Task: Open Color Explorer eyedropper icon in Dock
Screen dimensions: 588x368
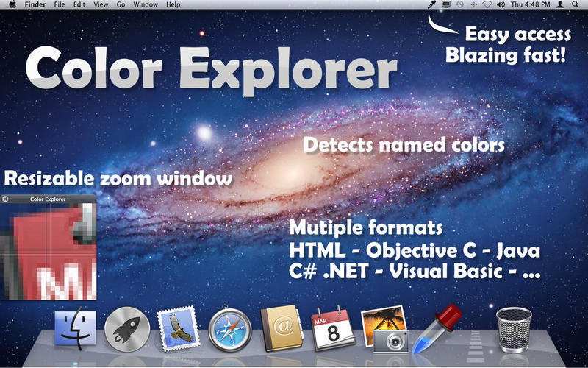Action: coord(437,329)
